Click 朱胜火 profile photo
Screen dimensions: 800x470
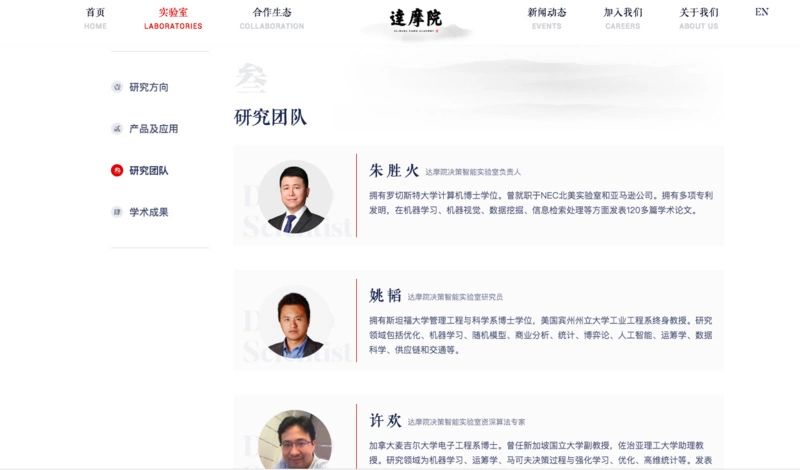(x=295, y=197)
